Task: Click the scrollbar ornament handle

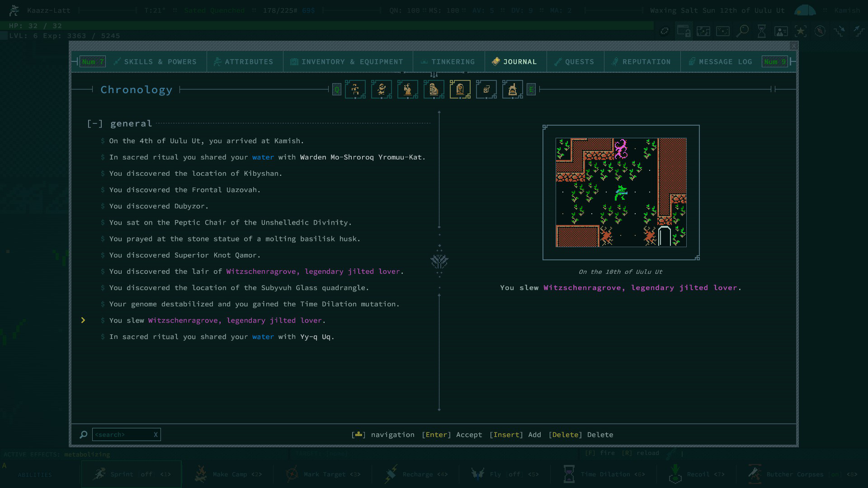Action: pyautogui.click(x=439, y=261)
